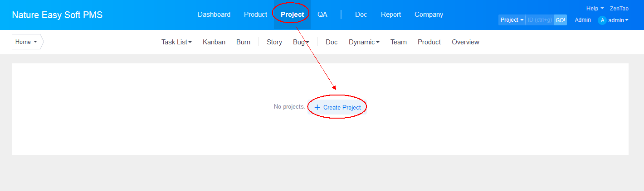The image size is (644, 191).
Task: Click the Create Project button
Action: (337, 107)
